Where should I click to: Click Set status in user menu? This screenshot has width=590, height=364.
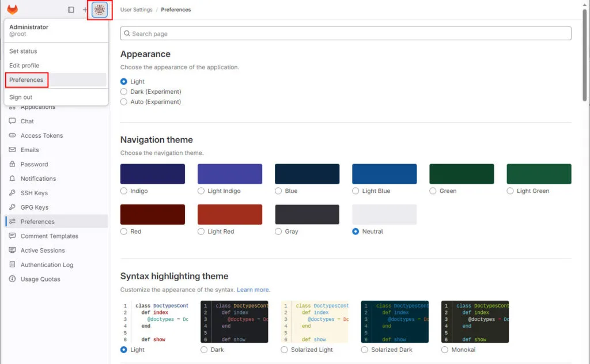(x=23, y=51)
